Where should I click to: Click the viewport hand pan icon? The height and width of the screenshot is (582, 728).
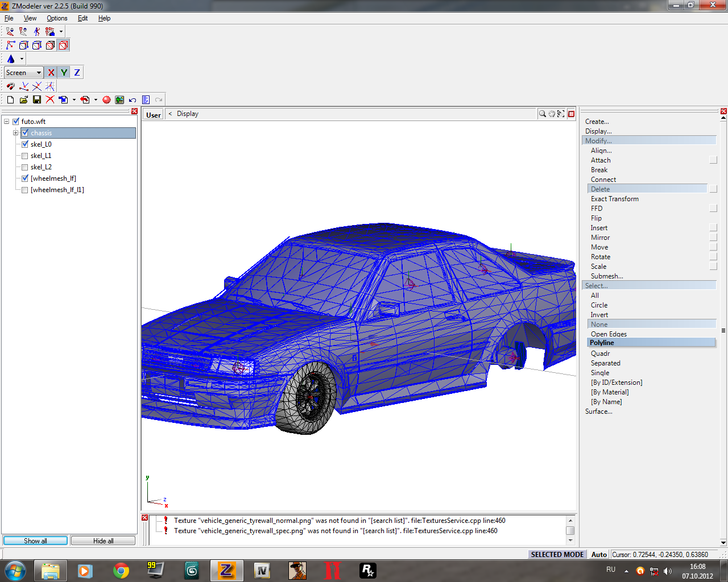pos(552,114)
